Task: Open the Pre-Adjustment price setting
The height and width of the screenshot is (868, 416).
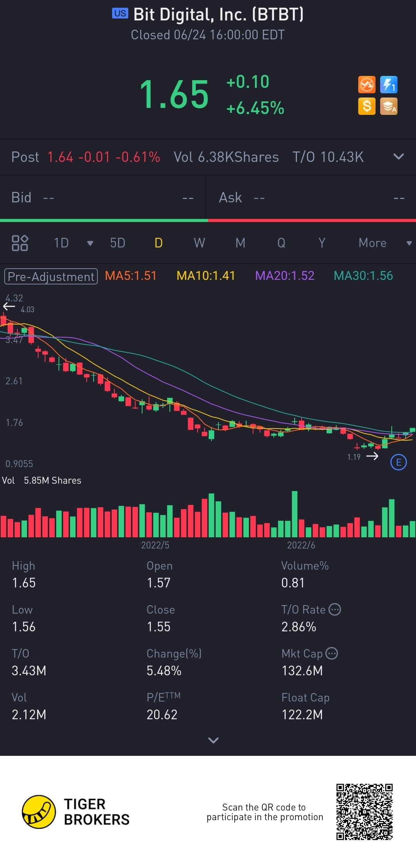Action: pos(51,276)
